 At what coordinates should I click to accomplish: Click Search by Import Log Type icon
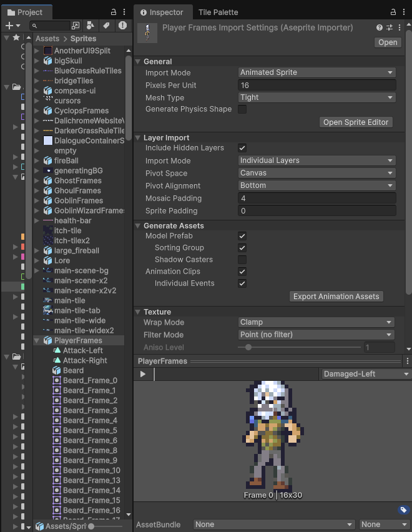tap(123, 26)
